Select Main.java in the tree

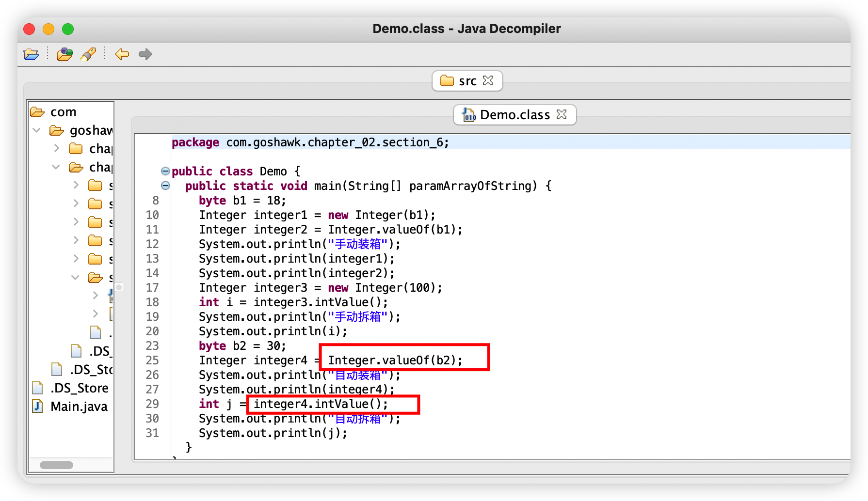pyautogui.click(x=79, y=407)
